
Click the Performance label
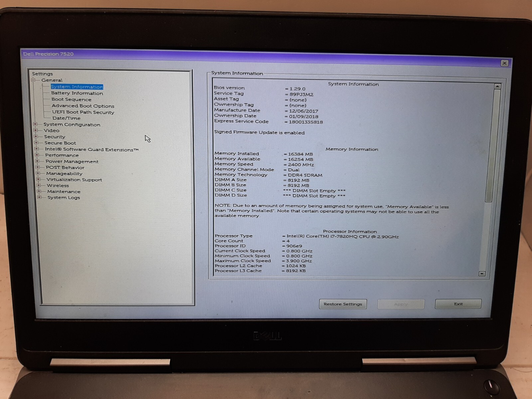pos(62,155)
